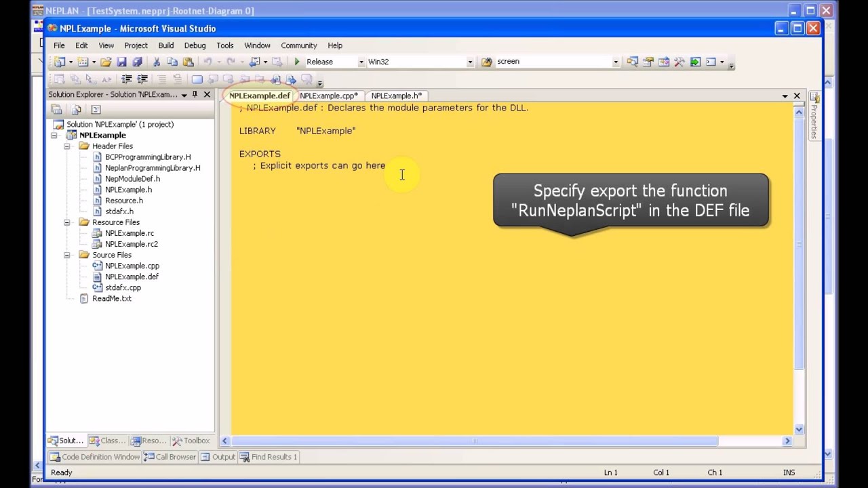Select ReadMe.txt in Solution Explorer
The width and height of the screenshot is (868, 488).
[112, 298]
